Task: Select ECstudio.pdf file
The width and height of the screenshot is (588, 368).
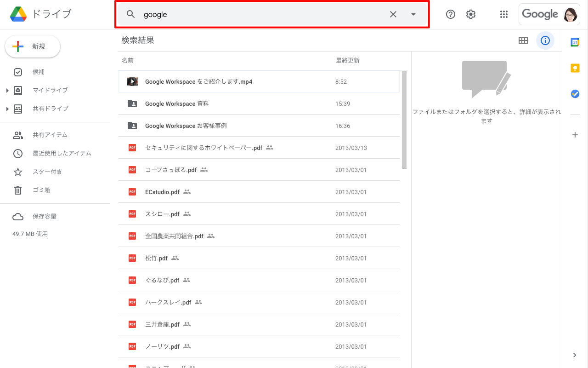Action: pyautogui.click(x=259, y=192)
